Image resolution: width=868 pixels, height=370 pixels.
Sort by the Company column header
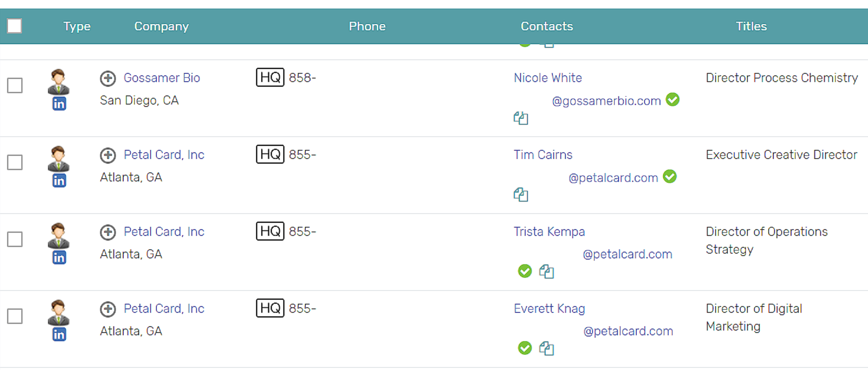pyautogui.click(x=161, y=26)
